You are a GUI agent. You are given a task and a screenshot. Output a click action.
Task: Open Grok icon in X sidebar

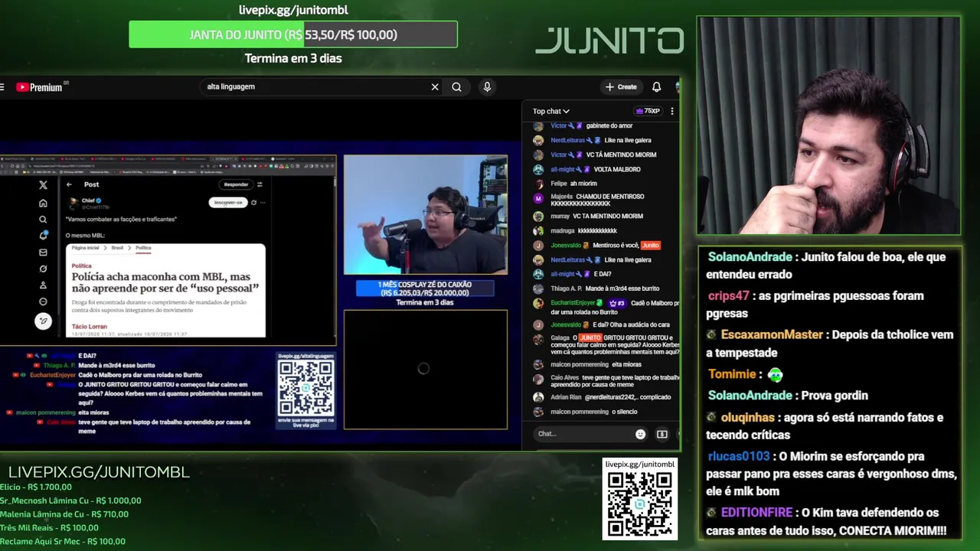click(43, 269)
